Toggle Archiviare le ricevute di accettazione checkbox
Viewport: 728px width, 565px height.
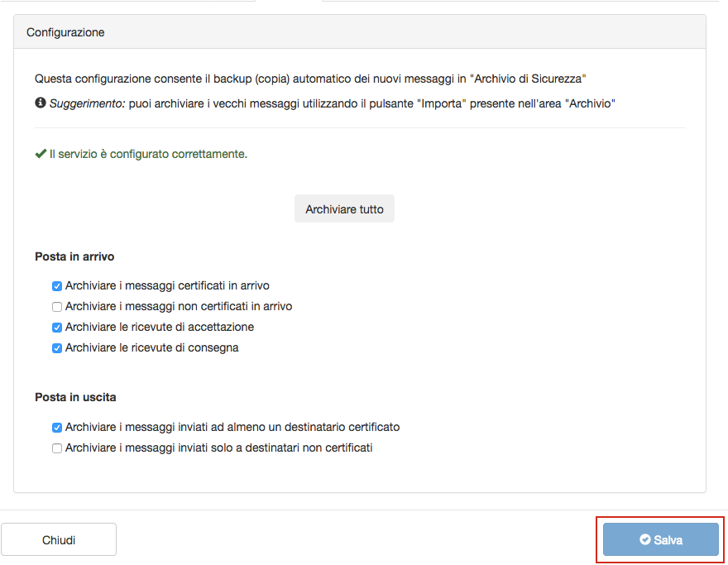pos(57,328)
